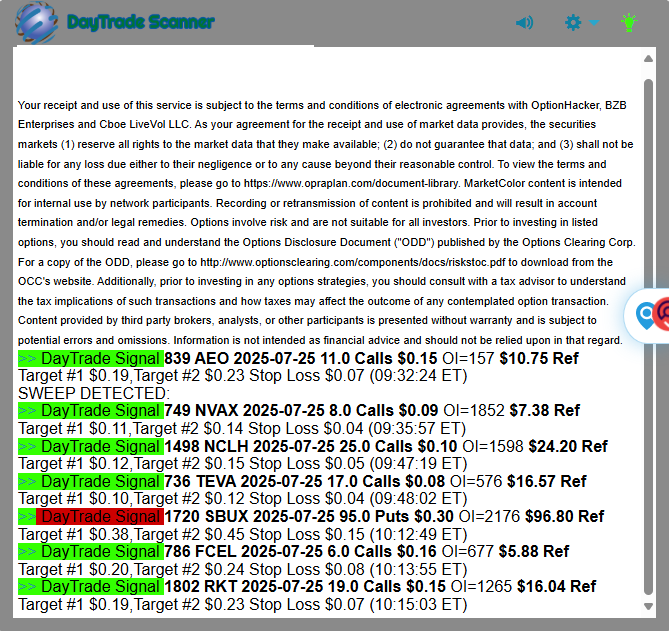Click the green DayTrade Signal tag for NVAX
Screen dimensions: 669x631
91,410
